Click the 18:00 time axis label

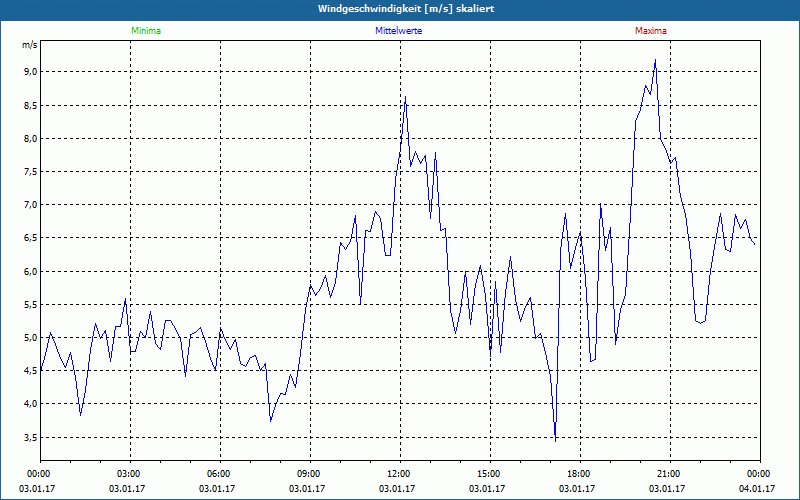pos(581,474)
